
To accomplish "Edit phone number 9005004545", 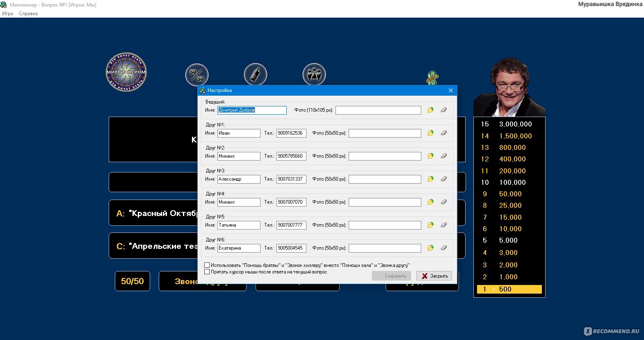I will [291, 248].
